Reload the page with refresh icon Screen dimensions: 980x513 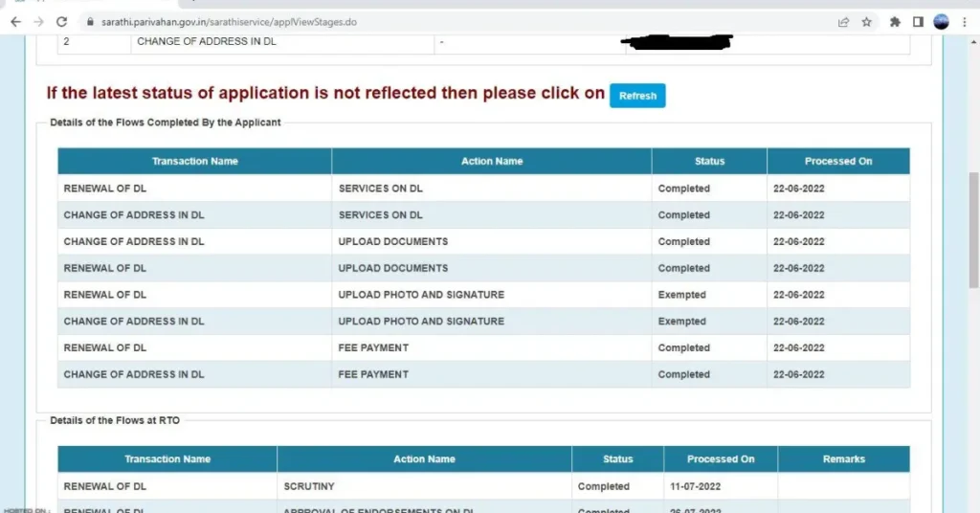point(61,22)
